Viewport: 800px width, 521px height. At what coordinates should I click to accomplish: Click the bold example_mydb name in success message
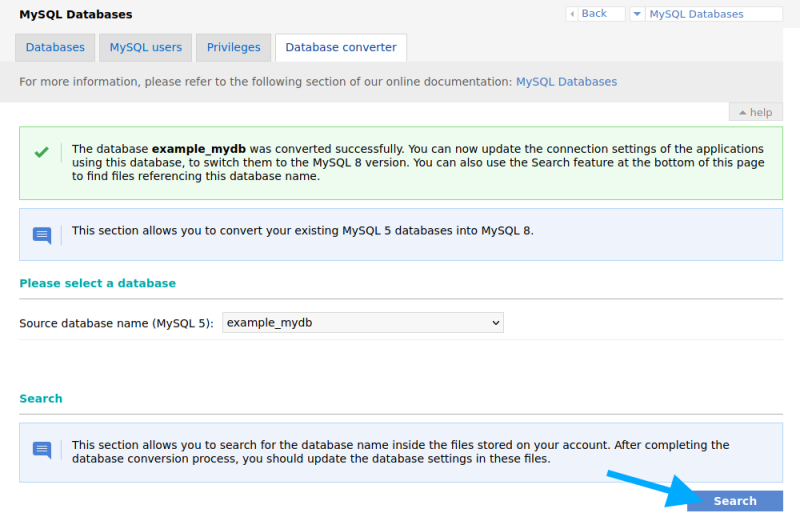click(198, 149)
